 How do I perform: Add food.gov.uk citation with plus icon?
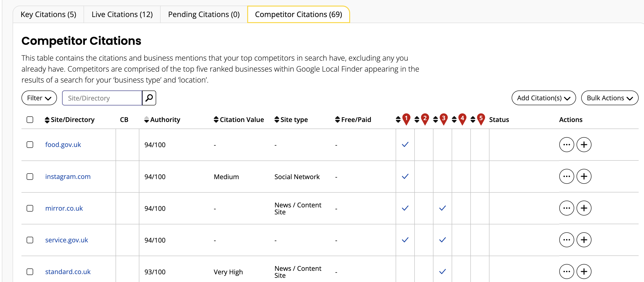[584, 145]
